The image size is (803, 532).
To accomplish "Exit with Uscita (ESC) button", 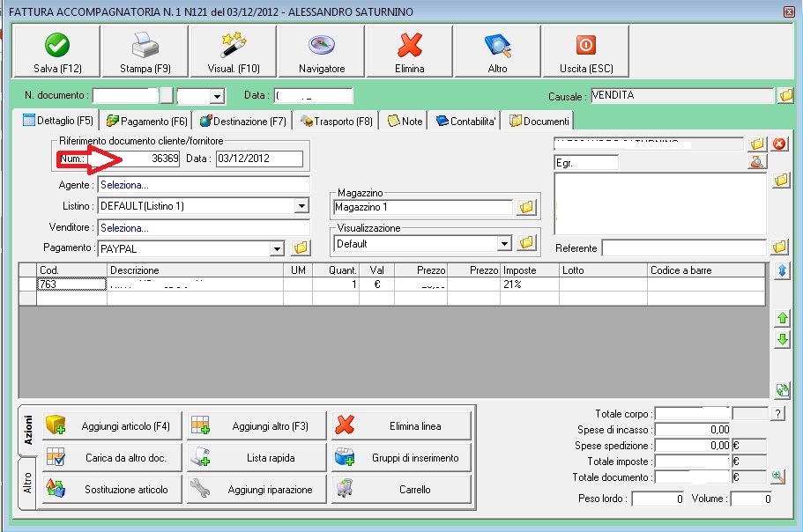I will click(585, 51).
